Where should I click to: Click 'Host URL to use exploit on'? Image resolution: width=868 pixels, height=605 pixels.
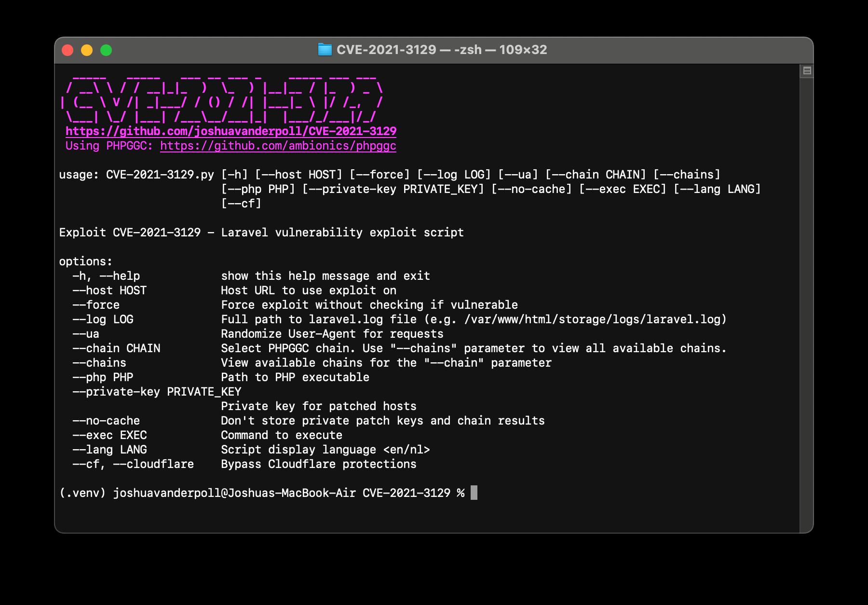click(x=309, y=290)
